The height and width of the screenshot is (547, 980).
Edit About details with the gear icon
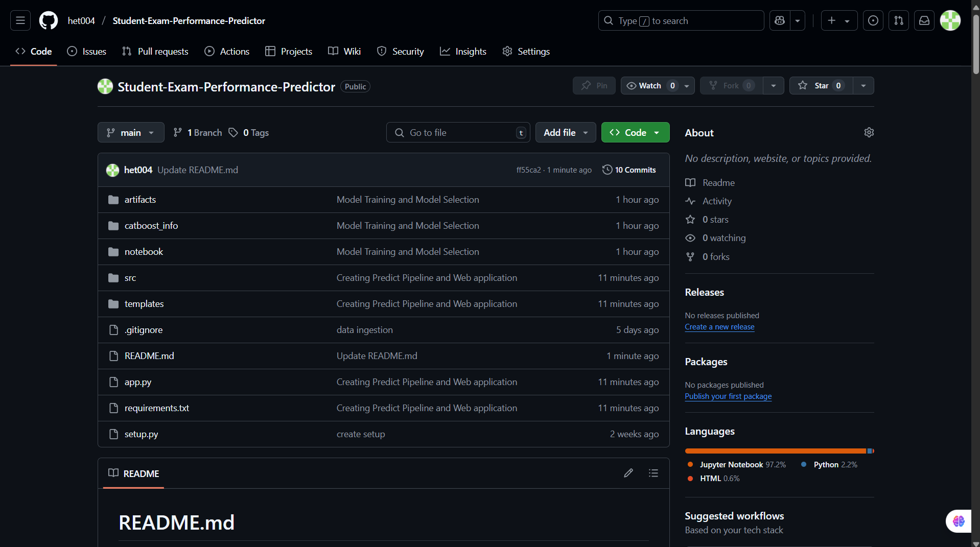point(869,132)
